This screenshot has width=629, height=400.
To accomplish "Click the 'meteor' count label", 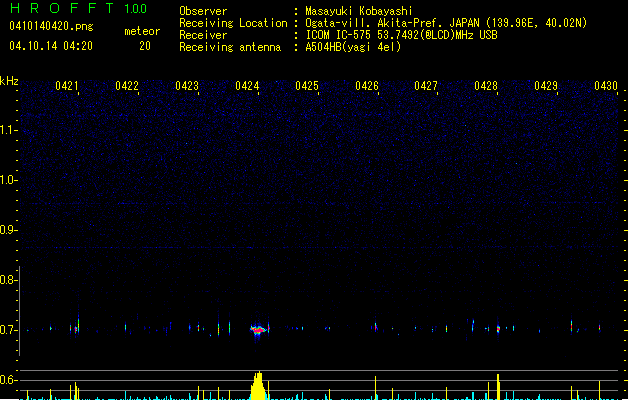I will click(x=142, y=31).
